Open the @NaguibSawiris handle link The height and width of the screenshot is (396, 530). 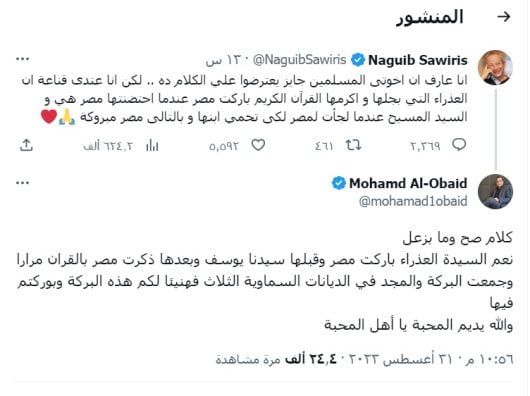click(300, 60)
